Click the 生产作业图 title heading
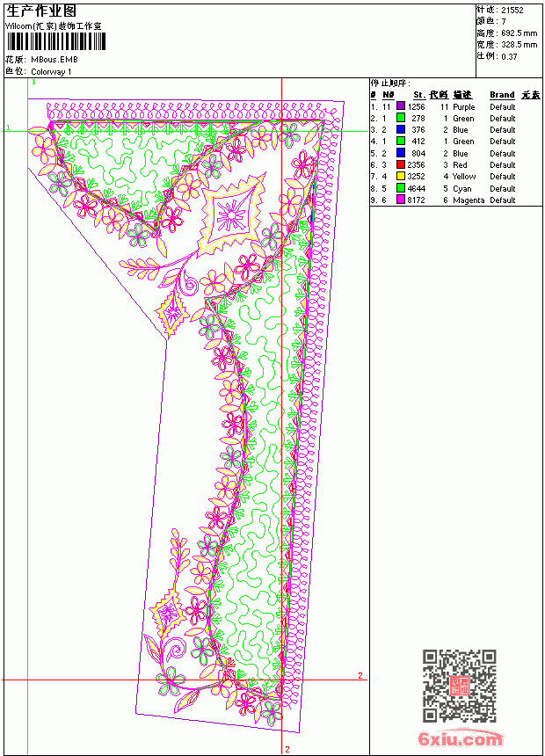Viewport: 545px width, 756px height. tap(41, 11)
